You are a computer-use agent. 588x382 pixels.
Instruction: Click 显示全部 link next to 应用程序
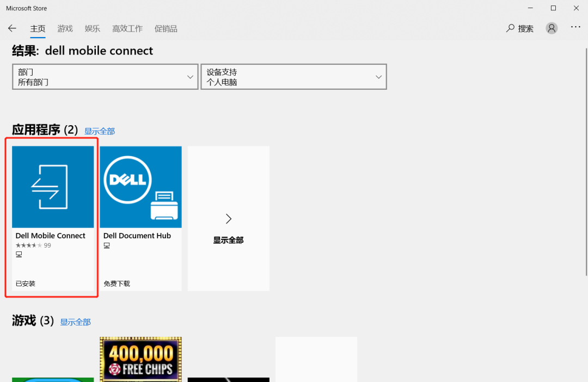click(x=100, y=131)
